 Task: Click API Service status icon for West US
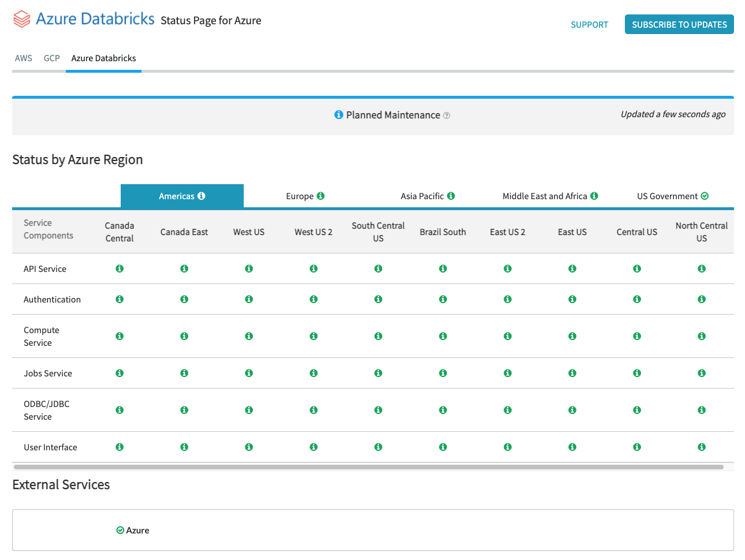[249, 268]
